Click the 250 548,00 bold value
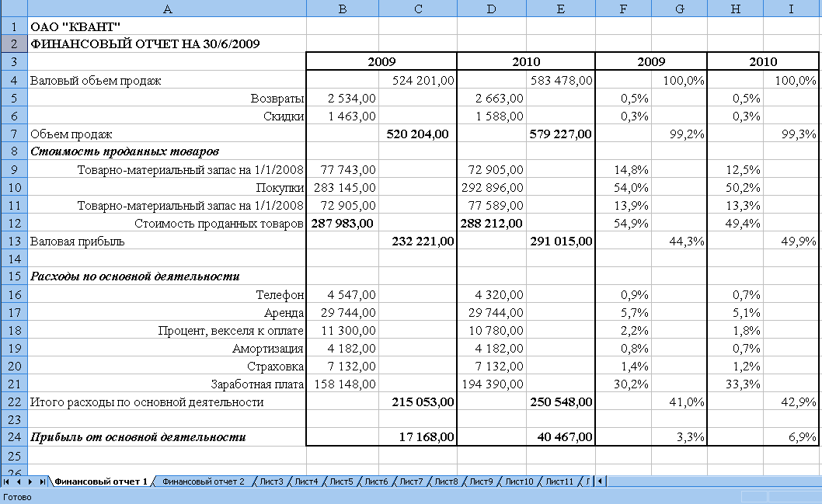This screenshot has height=504, width=822. click(x=560, y=401)
